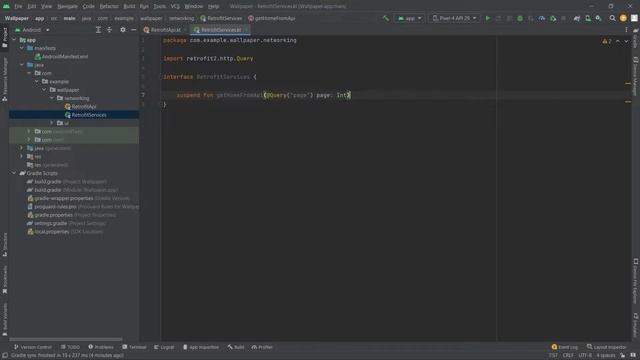Click CRLF line separator in status bar

point(568,356)
